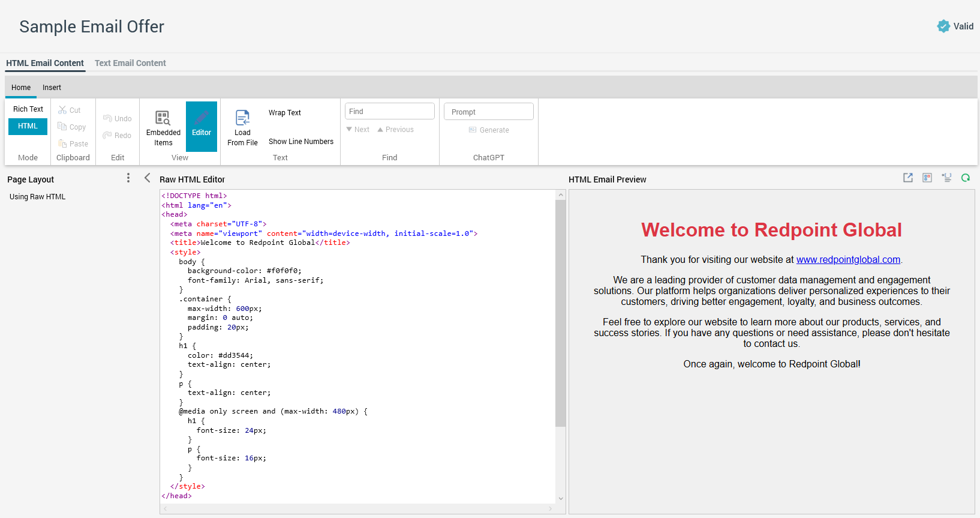This screenshot has width=980, height=518.
Task: Click the Valid status badge
Action: (955, 26)
